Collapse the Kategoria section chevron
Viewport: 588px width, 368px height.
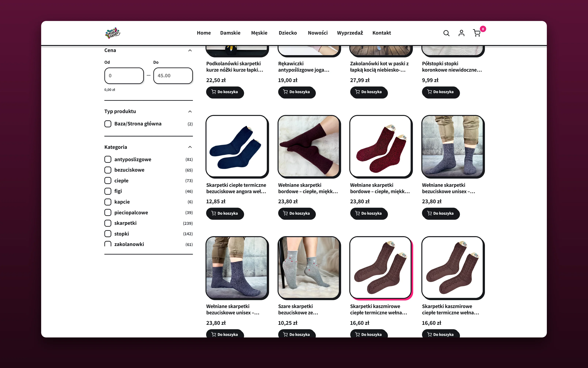click(x=190, y=147)
